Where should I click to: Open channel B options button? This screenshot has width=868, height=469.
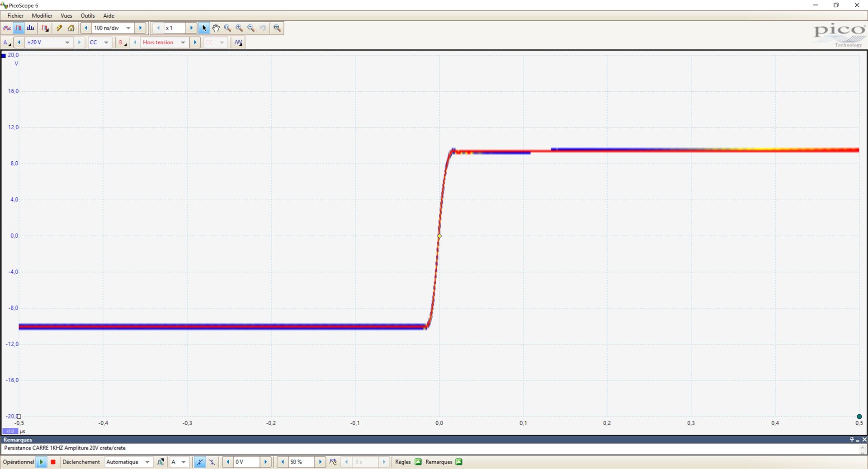tap(122, 42)
